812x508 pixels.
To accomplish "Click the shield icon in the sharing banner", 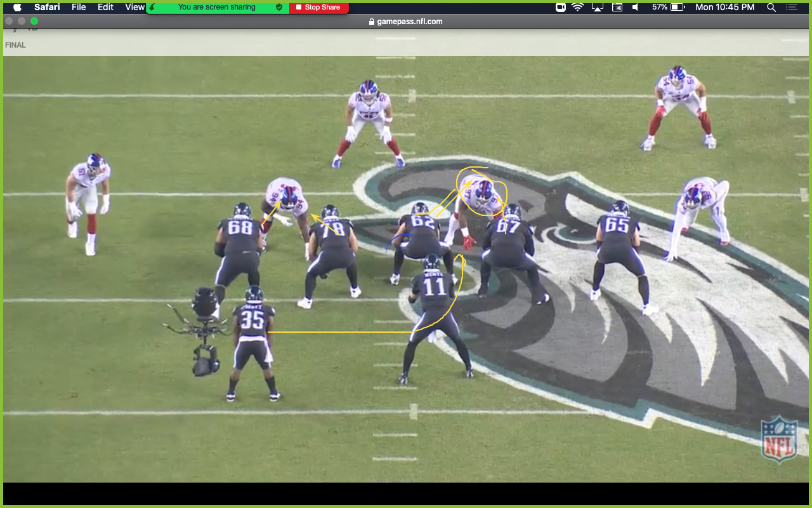I will (x=278, y=8).
